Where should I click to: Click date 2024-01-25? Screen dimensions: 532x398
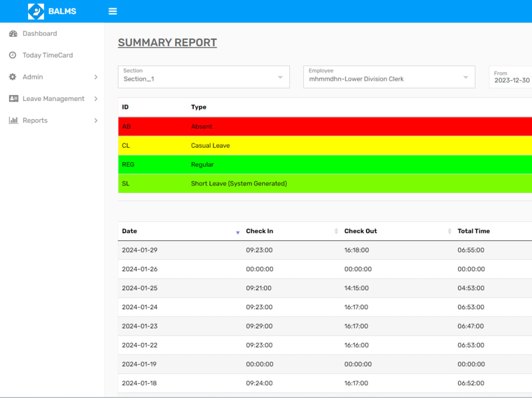139,288
